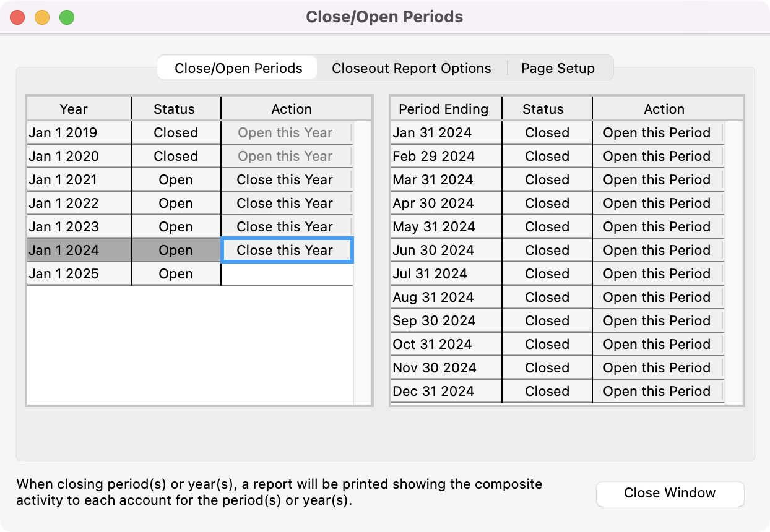The image size is (770, 532).
Task: Click Close this Year for 2024
Action: coord(285,251)
